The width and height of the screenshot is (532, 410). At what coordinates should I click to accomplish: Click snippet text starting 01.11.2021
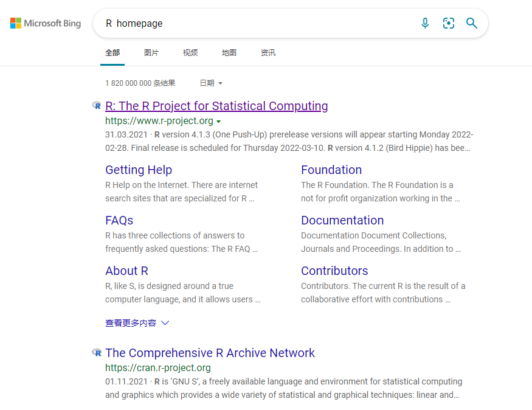(x=284, y=388)
